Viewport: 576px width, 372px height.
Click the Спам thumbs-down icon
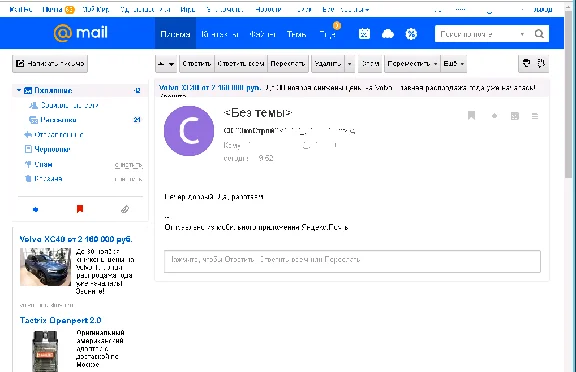pos(28,164)
